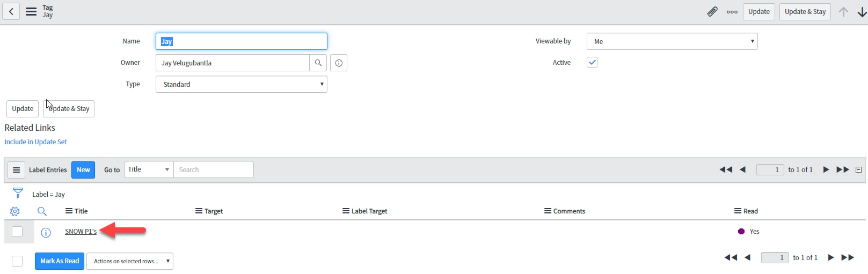This screenshot has width=868, height=274.
Task: Open the Go to Title field dropdown
Action: pos(149,169)
